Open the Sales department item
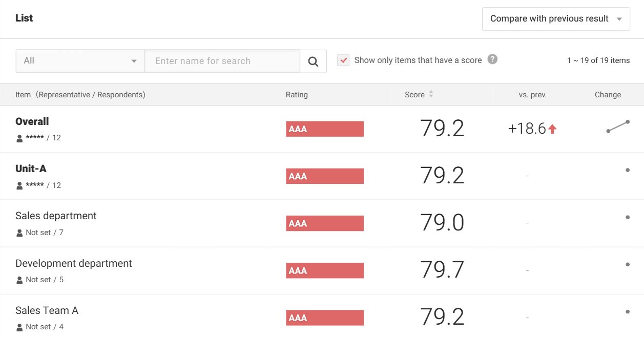644x337 pixels. pos(56,216)
